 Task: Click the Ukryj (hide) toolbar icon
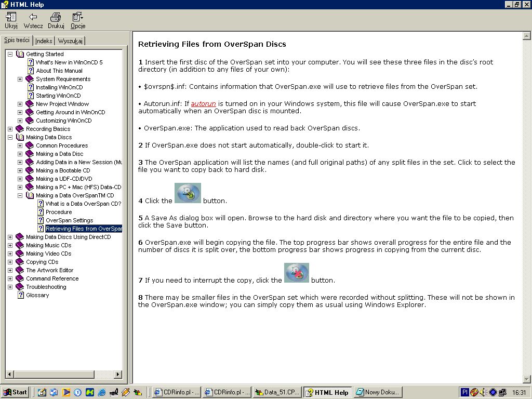point(11,17)
